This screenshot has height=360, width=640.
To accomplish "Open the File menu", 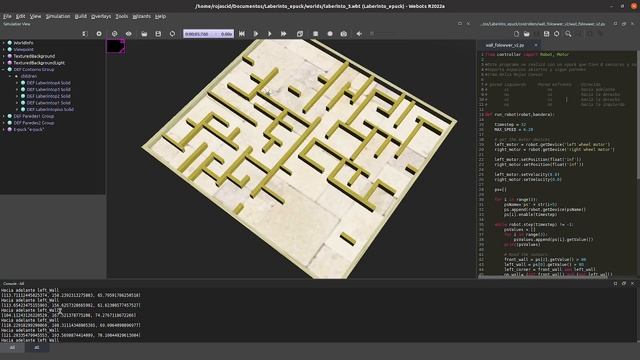I will tap(7, 16).
